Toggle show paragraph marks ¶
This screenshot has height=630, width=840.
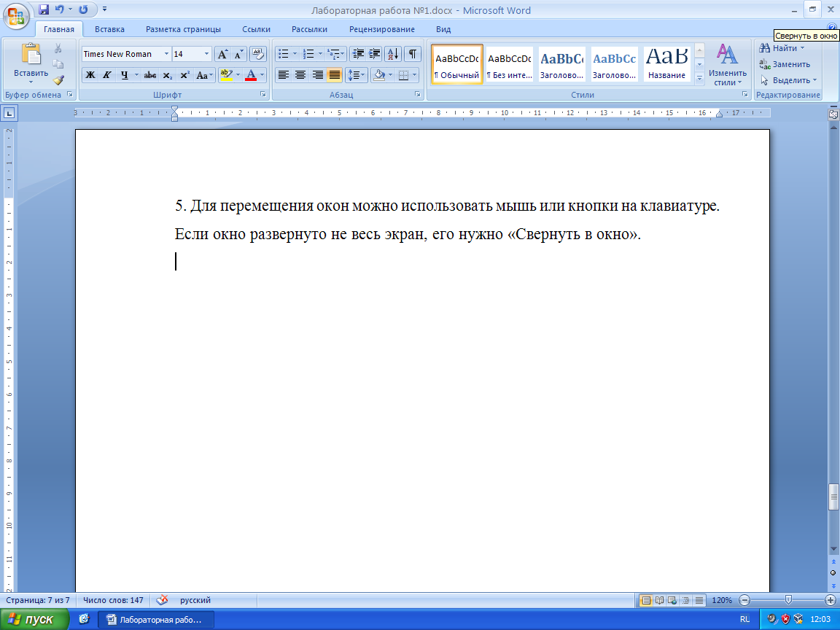point(413,54)
